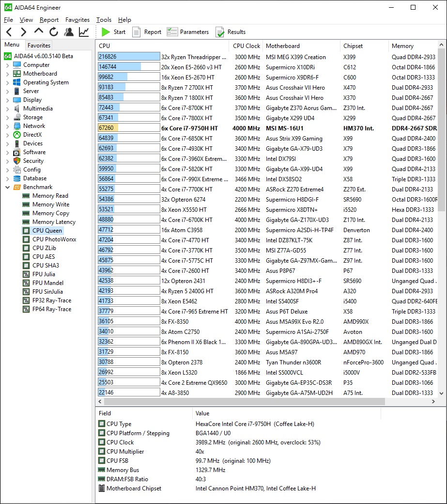Select the Operating System Windows icon
Screen dimensions: 447x504
coord(17,82)
